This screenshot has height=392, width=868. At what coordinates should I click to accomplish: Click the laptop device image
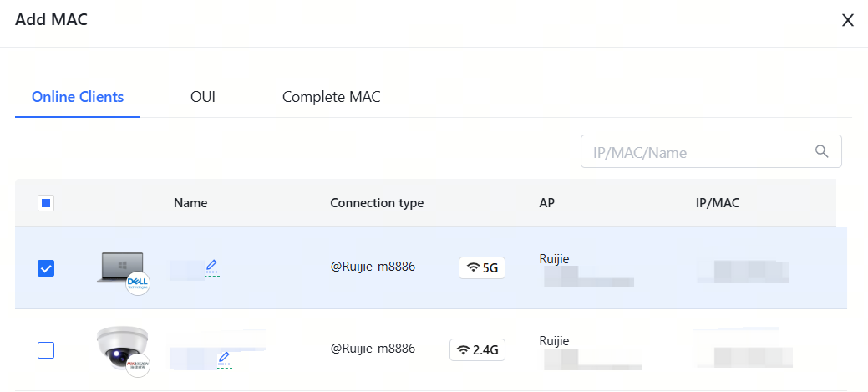(x=119, y=266)
